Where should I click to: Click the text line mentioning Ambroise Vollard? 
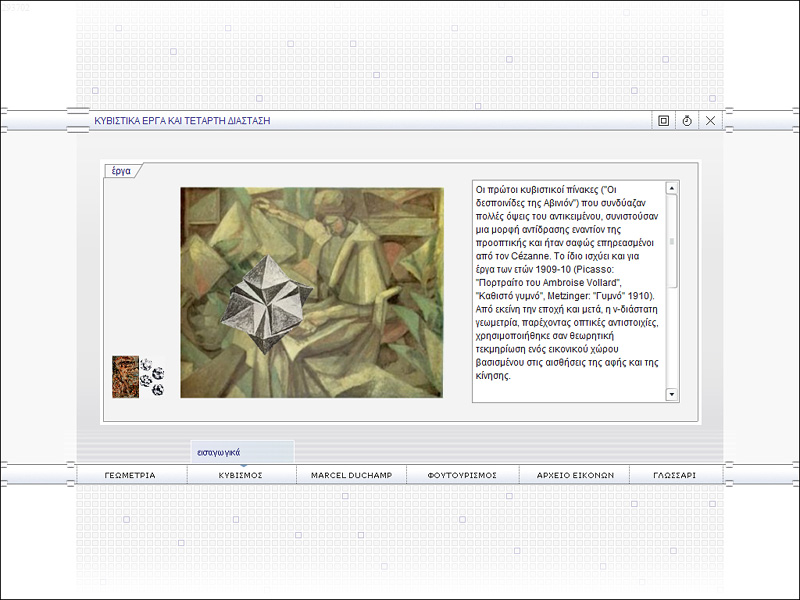(549, 283)
